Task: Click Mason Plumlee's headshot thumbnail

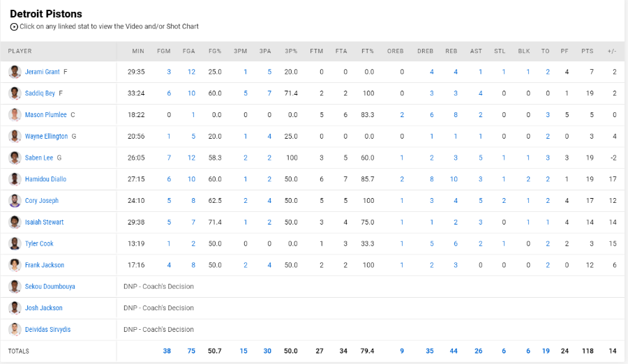Action: coord(15,115)
